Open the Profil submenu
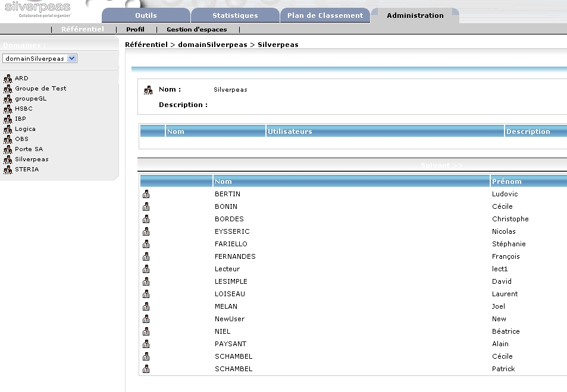The height and width of the screenshot is (392, 567). click(135, 29)
